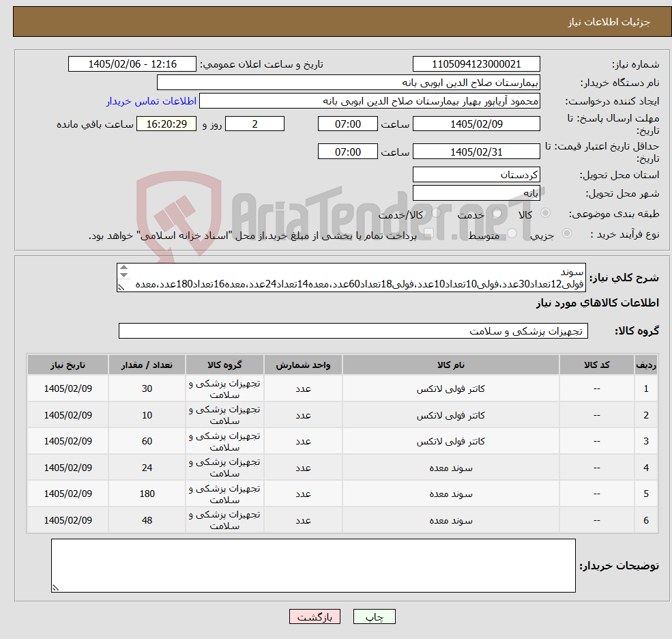Open اطلاعات تماس خریدار link
The height and width of the screenshot is (639, 672).
click(151, 101)
